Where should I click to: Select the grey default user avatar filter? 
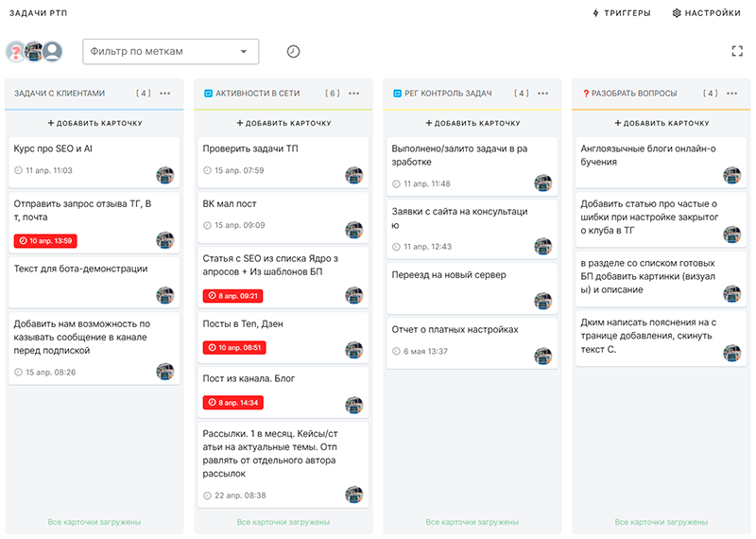point(53,52)
